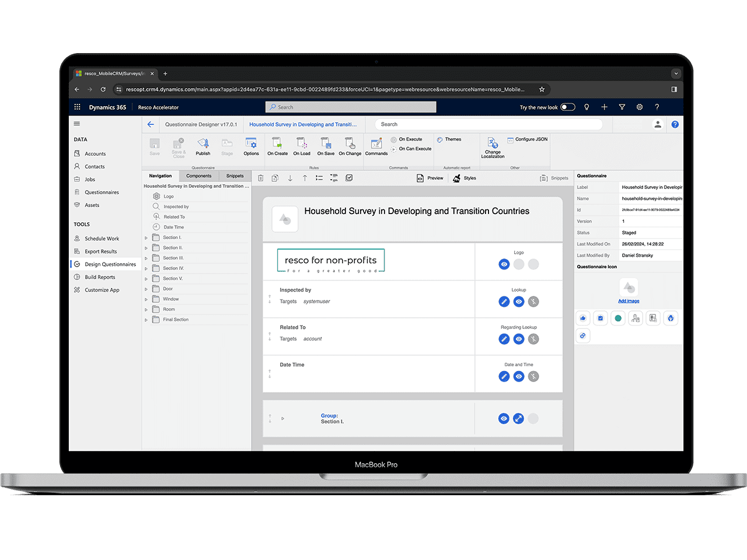747x560 pixels.
Task: Click the trash delete icon in designer toolbar
Action: pos(261,178)
